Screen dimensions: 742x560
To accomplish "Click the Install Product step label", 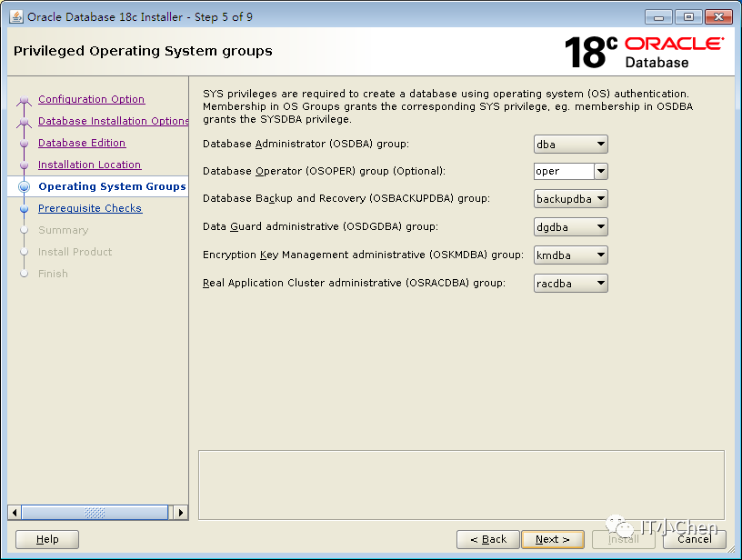I will [x=75, y=252].
